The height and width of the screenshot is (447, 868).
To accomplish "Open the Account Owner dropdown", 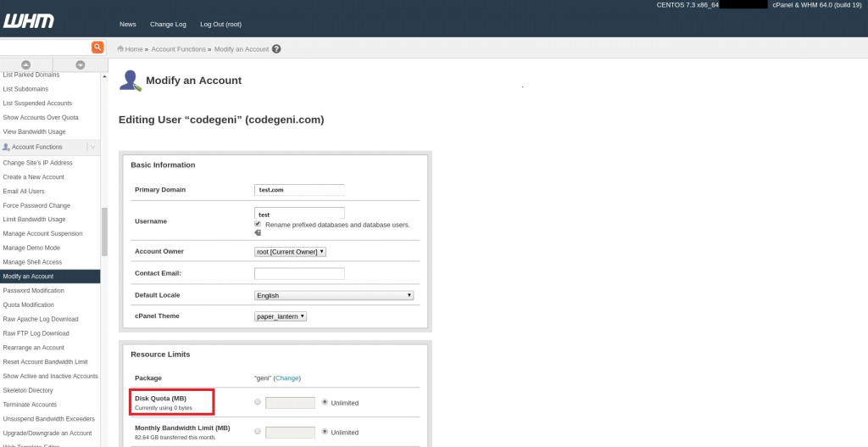I will (x=290, y=252).
